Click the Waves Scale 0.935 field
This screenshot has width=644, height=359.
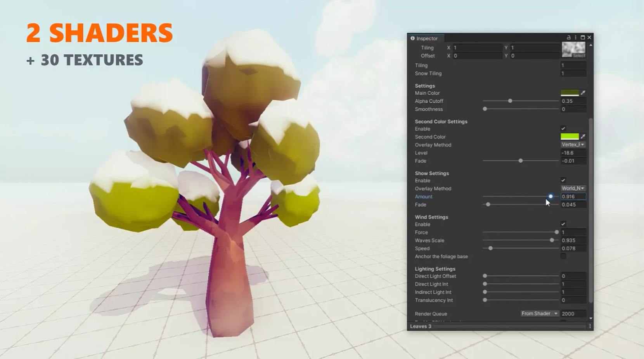573,240
